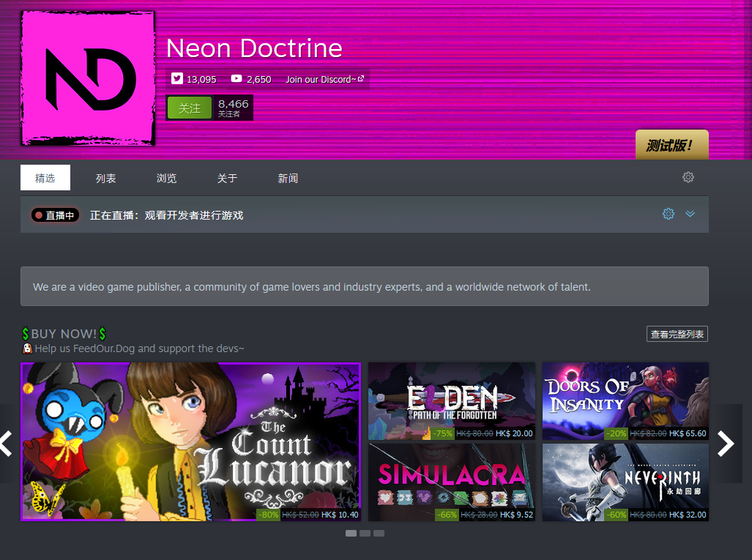752x560 pixels.
Task: Open the 新闻 tab
Action: coord(288,179)
